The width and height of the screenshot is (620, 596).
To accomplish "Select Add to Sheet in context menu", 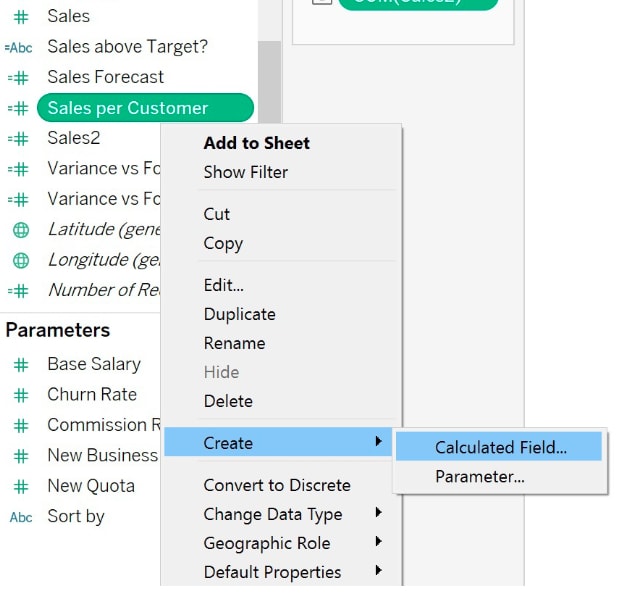I will (x=256, y=143).
